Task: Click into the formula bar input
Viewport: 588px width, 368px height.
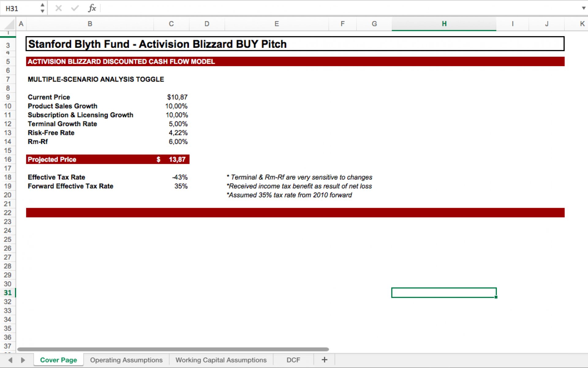Action: coord(340,8)
